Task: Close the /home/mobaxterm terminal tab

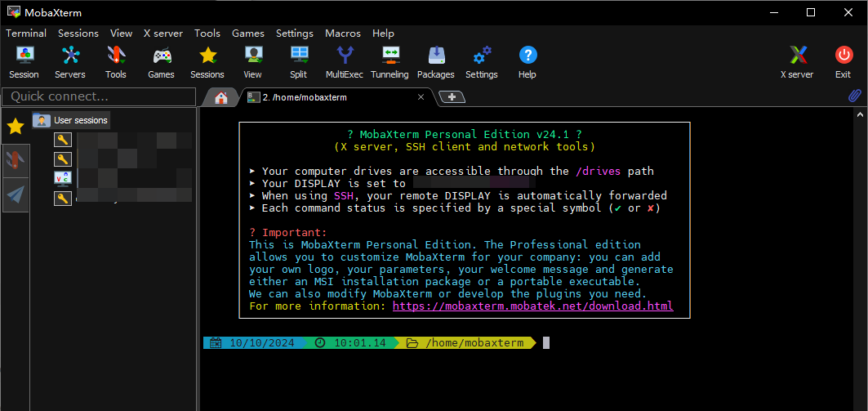Action: pyautogui.click(x=421, y=97)
